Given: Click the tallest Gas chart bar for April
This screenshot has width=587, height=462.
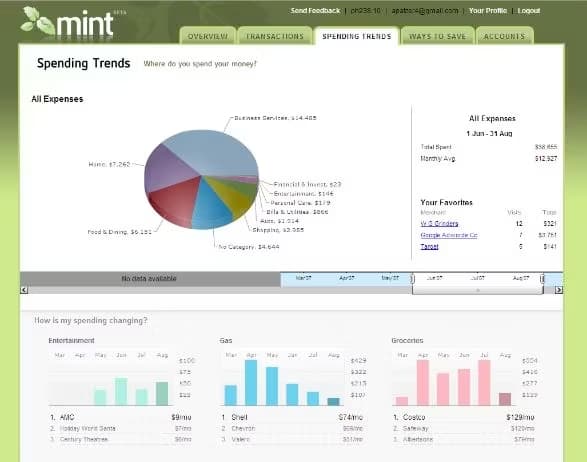Looking at the screenshot, I should 251,383.
